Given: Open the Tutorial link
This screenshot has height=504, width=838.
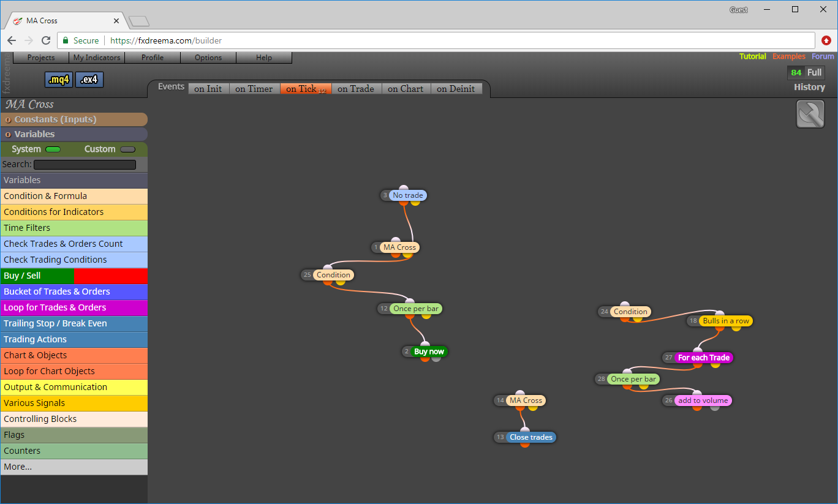Looking at the screenshot, I should [752, 56].
